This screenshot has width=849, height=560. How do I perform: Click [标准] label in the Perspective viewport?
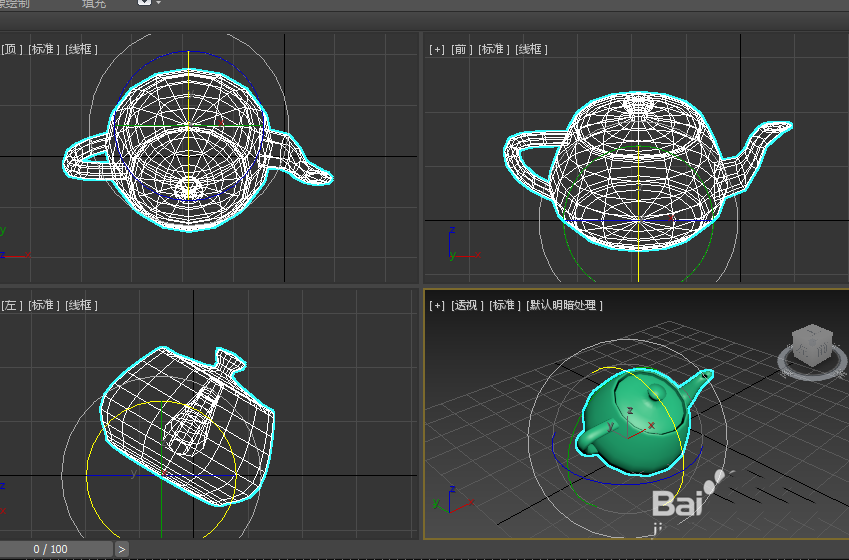coord(505,305)
